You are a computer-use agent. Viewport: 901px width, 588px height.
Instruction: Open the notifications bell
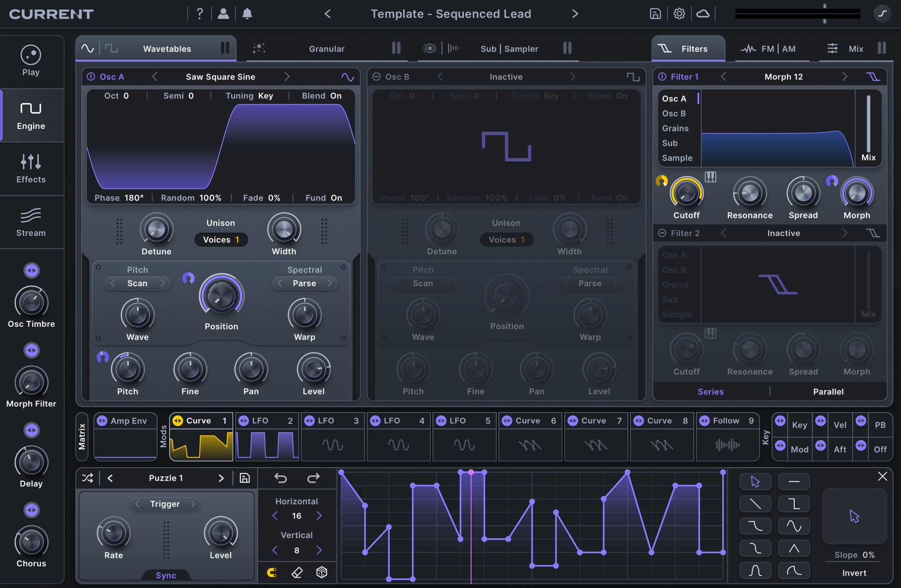coord(247,14)
